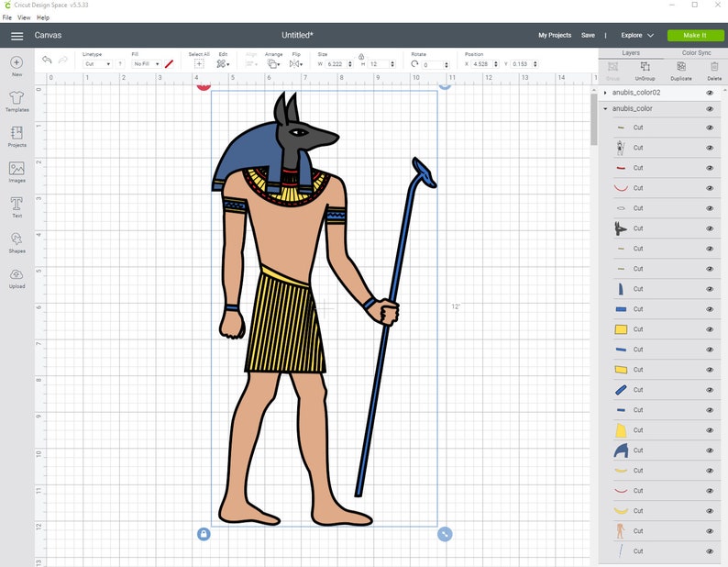This screenshot has width=728, height=567.
Task: Click the Rotate icon
Action: point(414,64)
